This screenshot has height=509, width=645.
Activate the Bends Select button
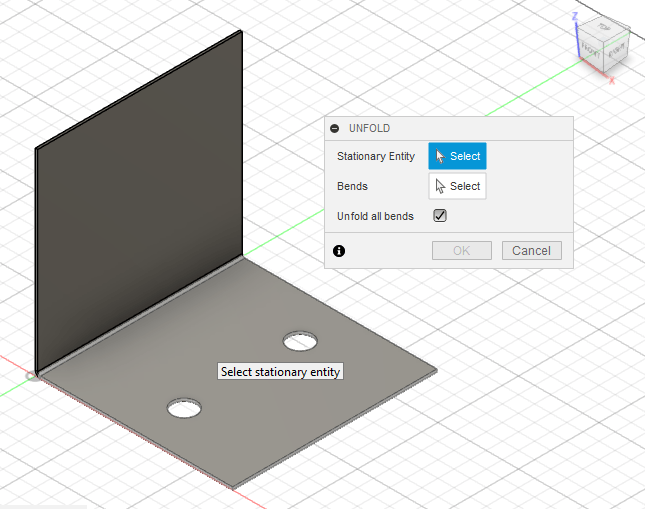(x=457, y=186)
